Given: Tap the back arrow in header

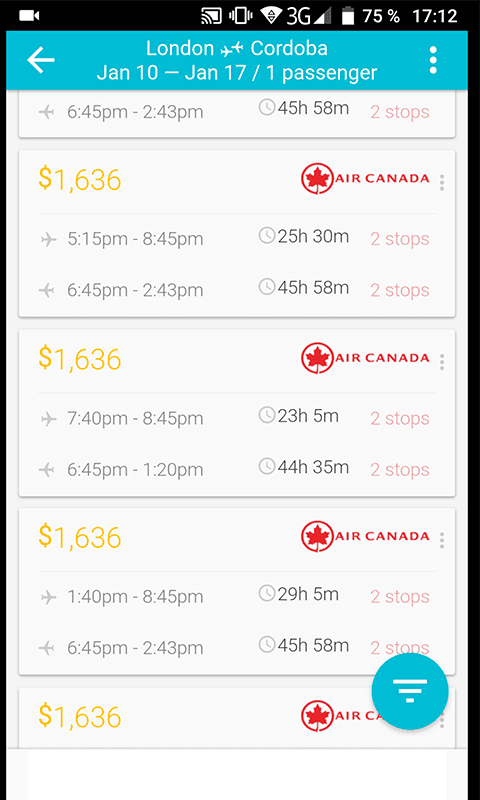Looking at the screenshot, I should click(41, 60).
